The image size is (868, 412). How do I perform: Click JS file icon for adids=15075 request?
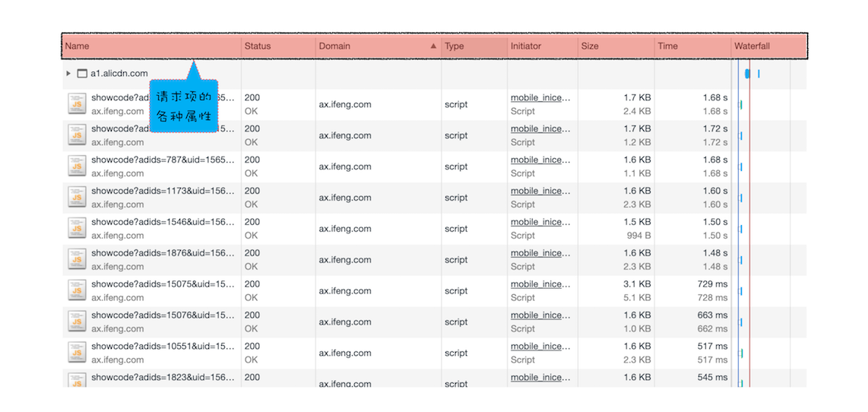(x=76, y=291)
